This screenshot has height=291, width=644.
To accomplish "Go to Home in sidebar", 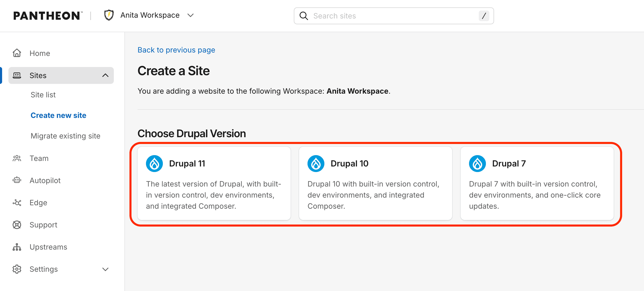I will coord(40,53).
